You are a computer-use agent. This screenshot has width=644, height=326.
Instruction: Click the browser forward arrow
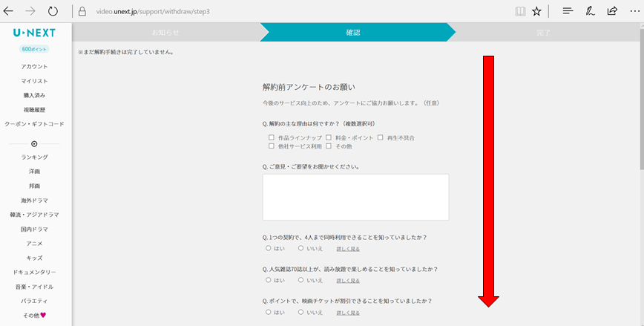(30, 11)
